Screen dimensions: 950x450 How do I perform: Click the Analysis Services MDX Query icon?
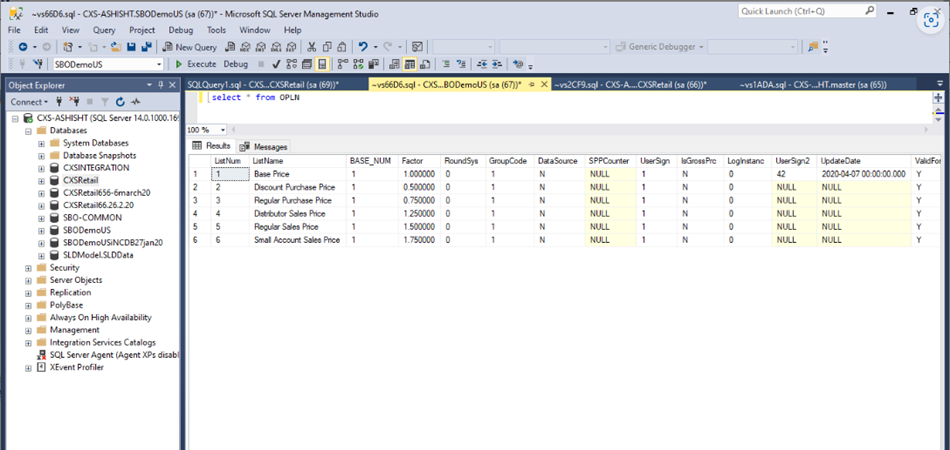tap(245, 47)
